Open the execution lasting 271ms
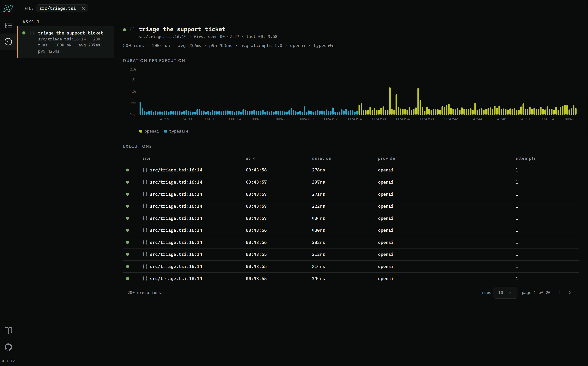The image size is (588, 366). coord(350,194)
